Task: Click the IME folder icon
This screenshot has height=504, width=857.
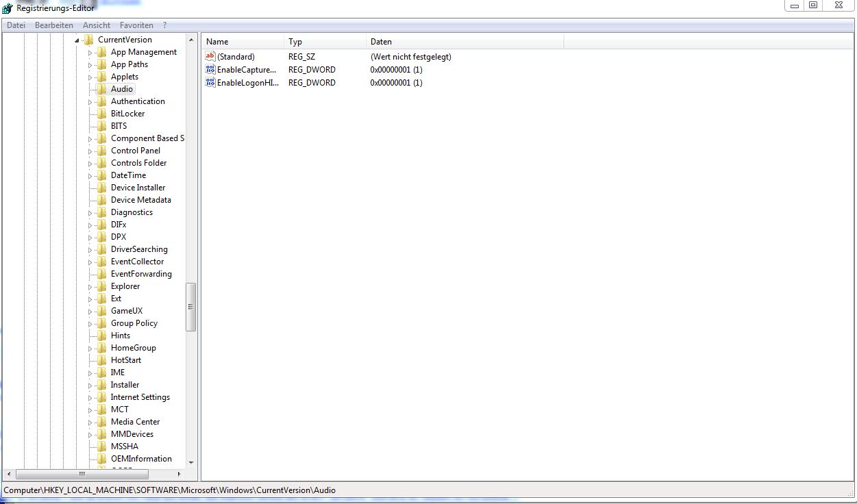Action: pyautogui.click(x=101, y=373)
